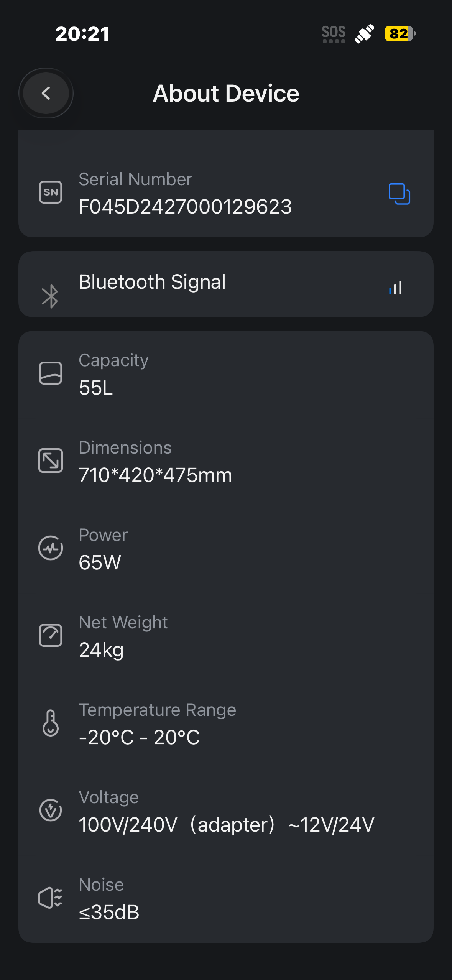
Task: Tap the Dimensions resize icon
Action: coord(51,460)
